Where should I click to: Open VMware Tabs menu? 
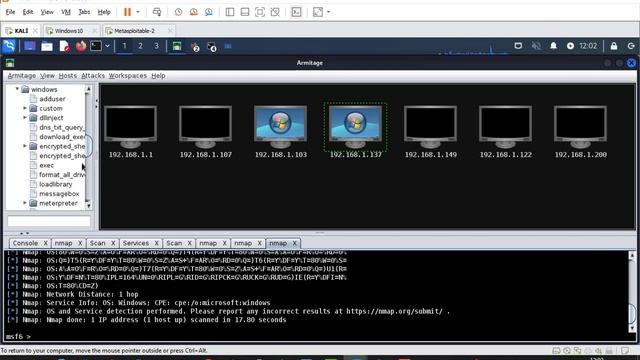click(84, 12)
